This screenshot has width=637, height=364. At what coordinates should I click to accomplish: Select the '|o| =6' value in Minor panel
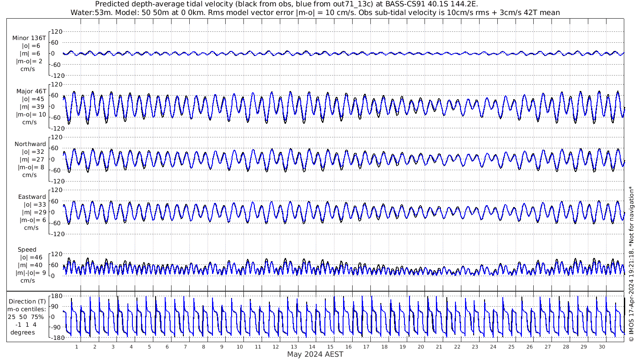click(x=32, y=46)
